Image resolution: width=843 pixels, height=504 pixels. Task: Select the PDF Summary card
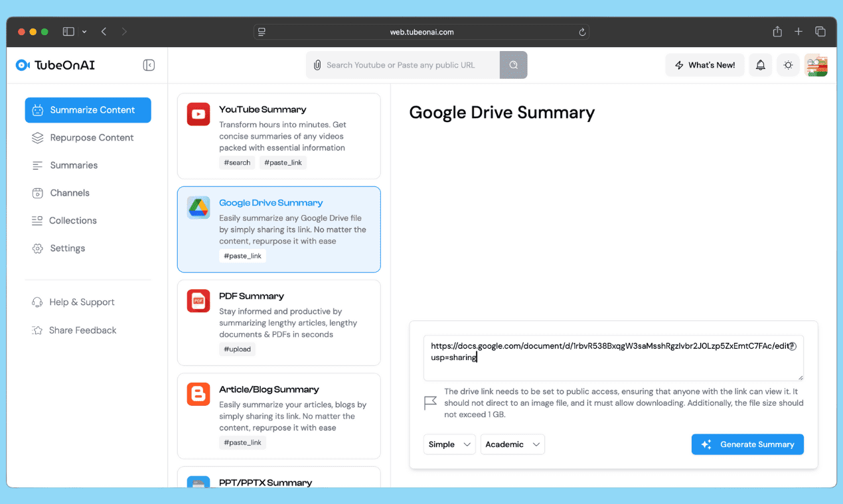point(279,323)
